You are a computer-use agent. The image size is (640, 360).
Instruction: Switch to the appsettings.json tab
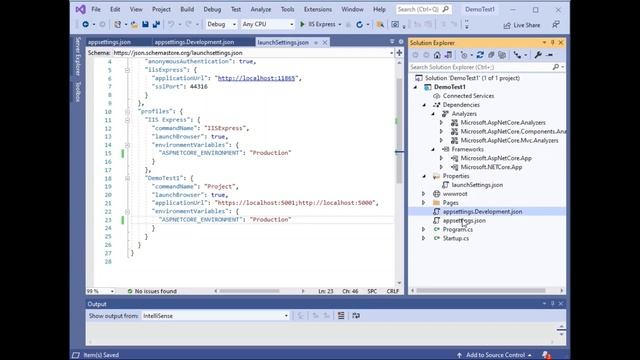(x=109, y=42)
